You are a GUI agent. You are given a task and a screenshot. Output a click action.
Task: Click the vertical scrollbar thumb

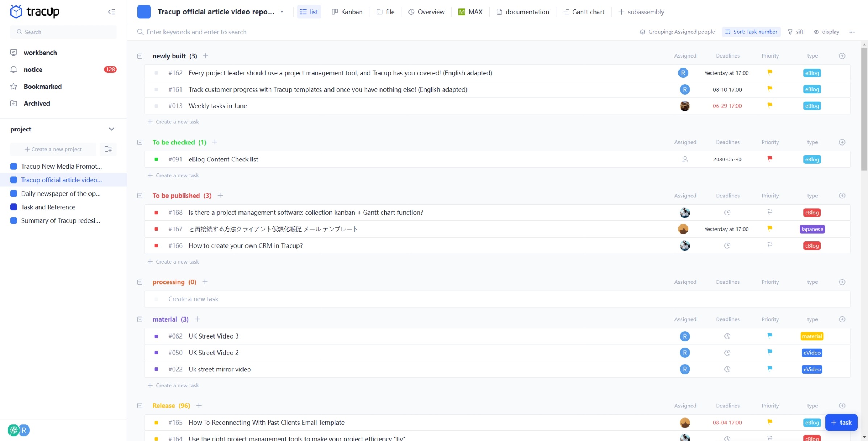[864, 109]
